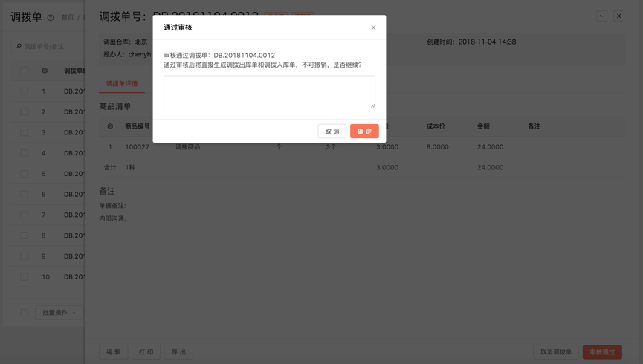Click the search magnifier icon in search box
Viewport: 643px width, 364px height.
[x=19, y=46]
